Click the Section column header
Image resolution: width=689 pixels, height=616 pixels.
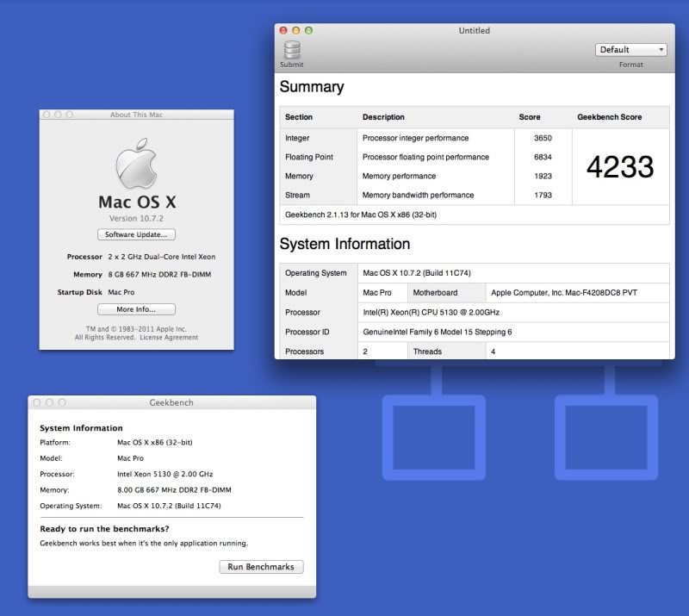click(299, 117)
